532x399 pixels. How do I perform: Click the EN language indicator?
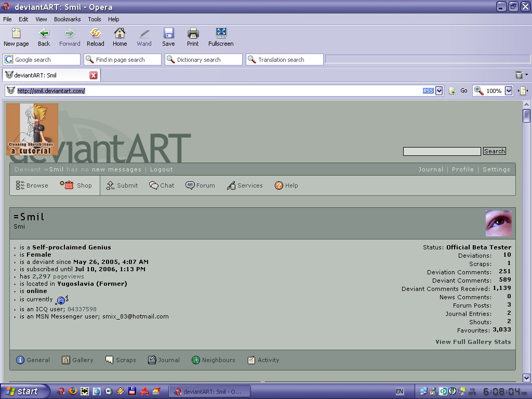click(x=400, y=392)
